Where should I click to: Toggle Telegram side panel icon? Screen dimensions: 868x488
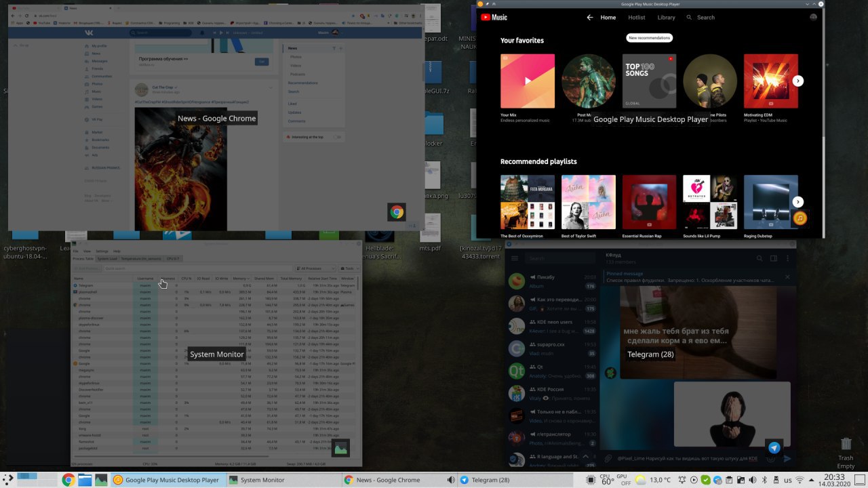[x=774, y=258]
